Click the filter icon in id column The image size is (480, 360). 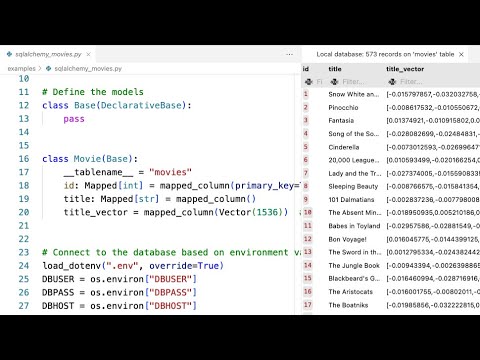(309, 81)
